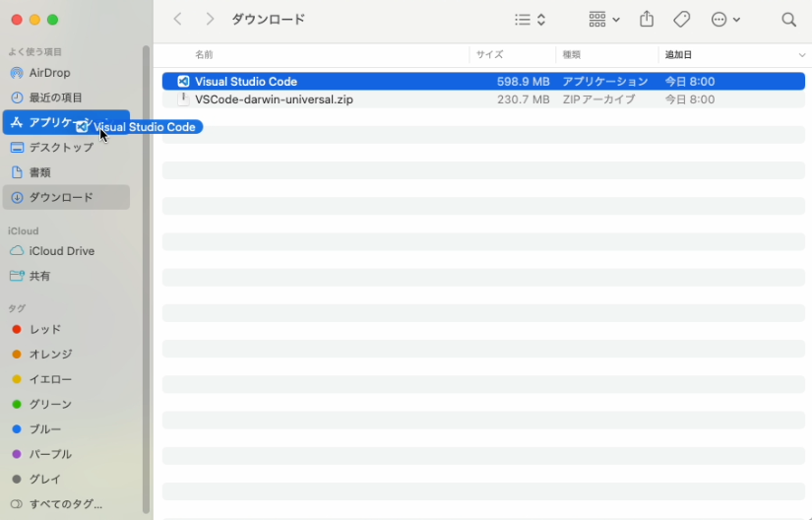Viewport: 812px width, 520px height.
Task: Open the group-by grid dropdown
Action: [x=604, y=20]
